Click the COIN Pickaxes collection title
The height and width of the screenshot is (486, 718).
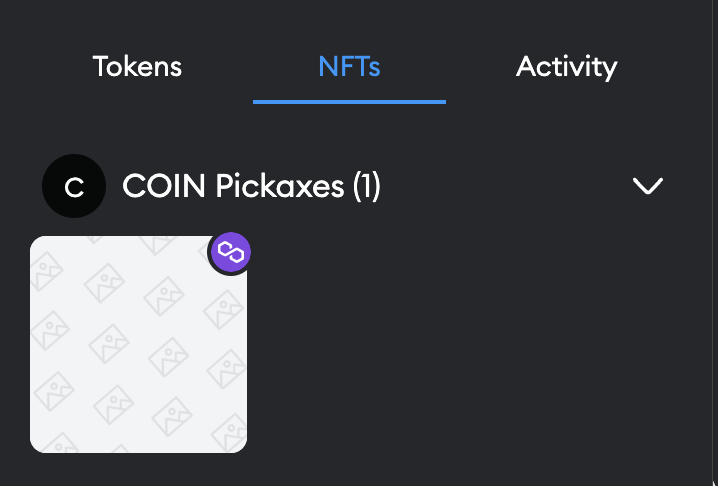coord(251,186)
